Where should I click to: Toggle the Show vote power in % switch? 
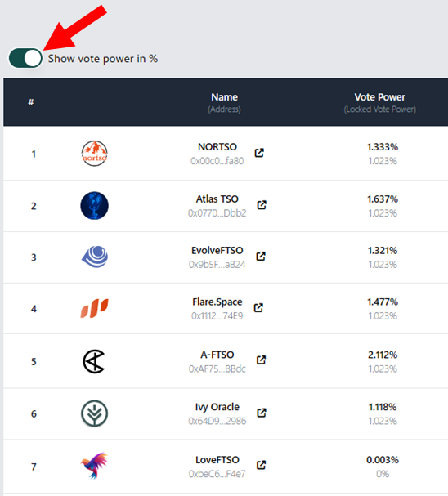point(25,58)
